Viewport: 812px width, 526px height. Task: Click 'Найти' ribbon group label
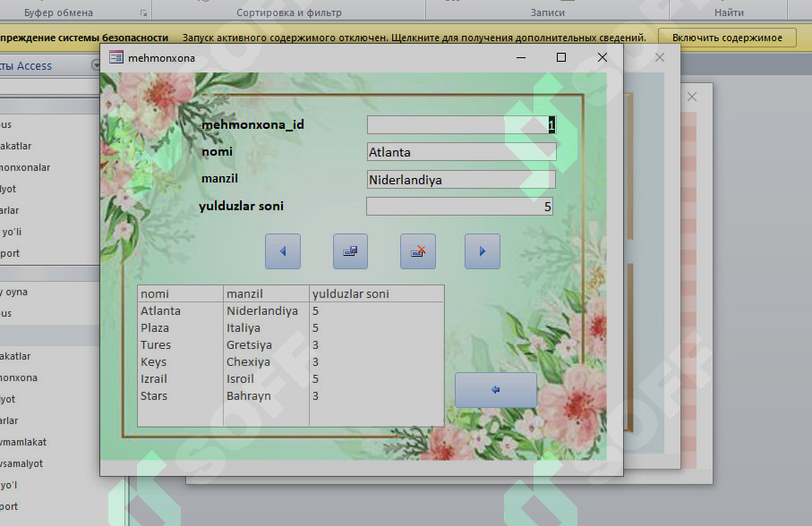pyautogui.click(x=729, y=13)
